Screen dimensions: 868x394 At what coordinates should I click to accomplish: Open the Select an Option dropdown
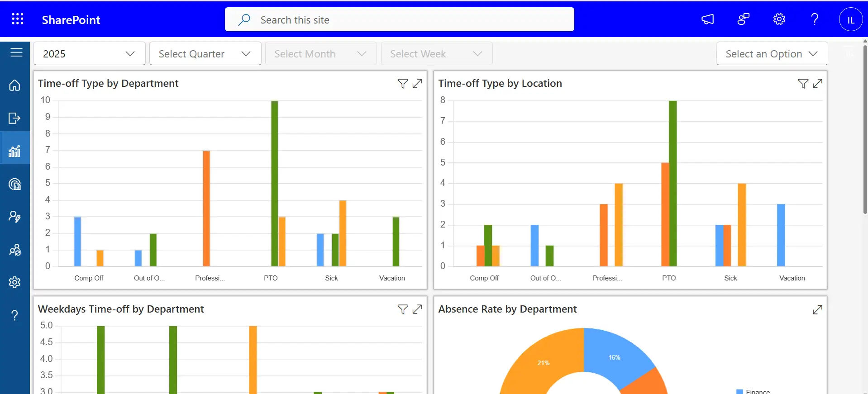tap(772, 54)
